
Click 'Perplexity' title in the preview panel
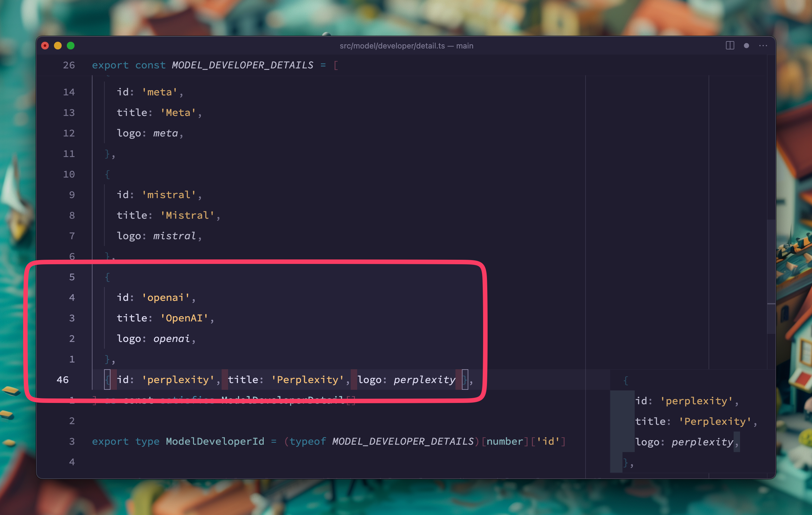pos(715,422)
